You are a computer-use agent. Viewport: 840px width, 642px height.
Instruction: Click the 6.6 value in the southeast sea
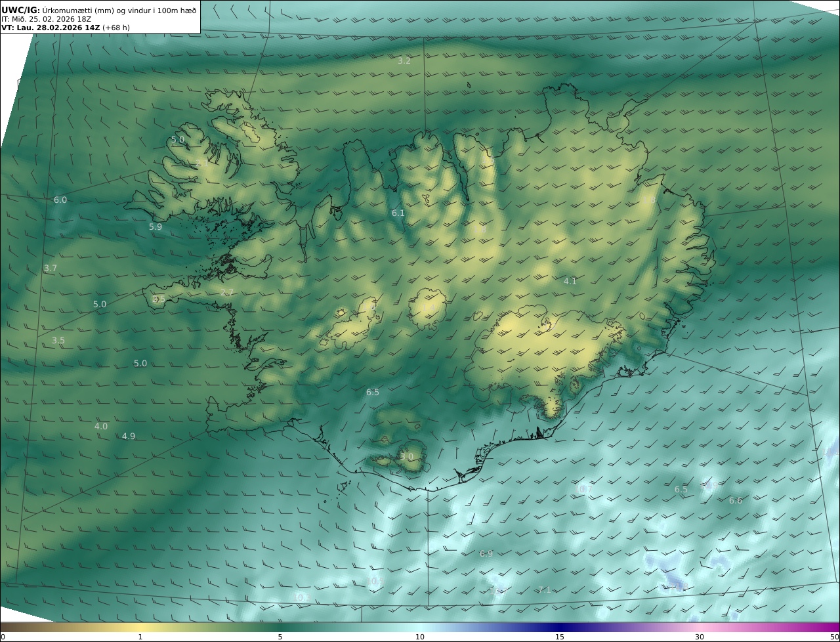click(x=736, y=500)
